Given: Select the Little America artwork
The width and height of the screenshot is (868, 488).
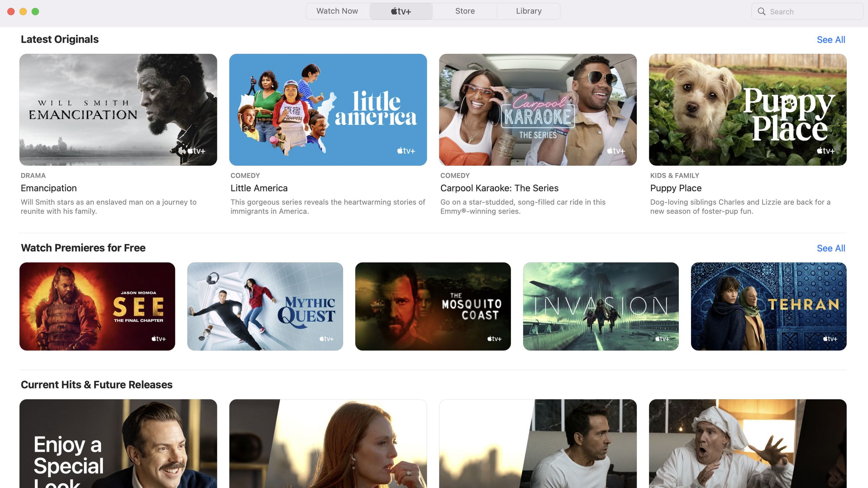Looking at the screenshot, I should [x=328, y=109].
